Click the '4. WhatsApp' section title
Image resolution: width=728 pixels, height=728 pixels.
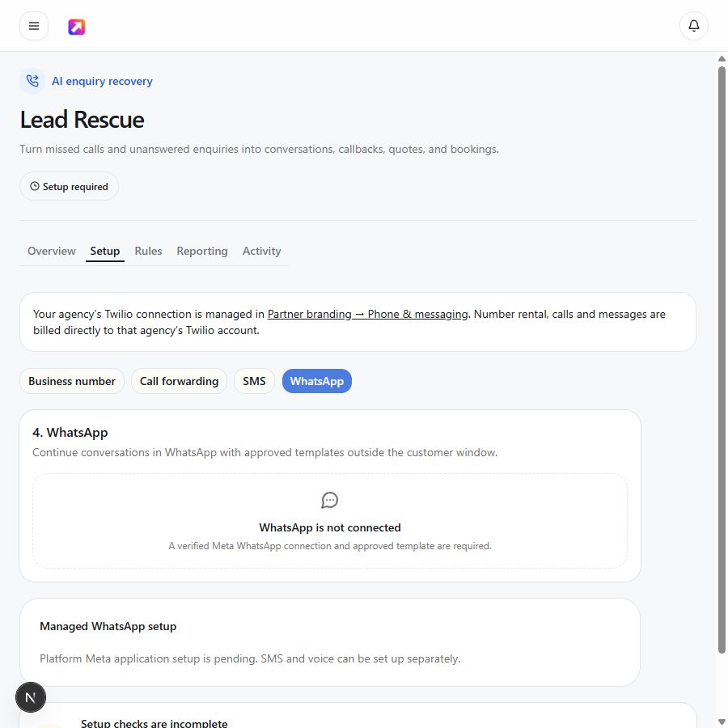(x=70, y=432)
